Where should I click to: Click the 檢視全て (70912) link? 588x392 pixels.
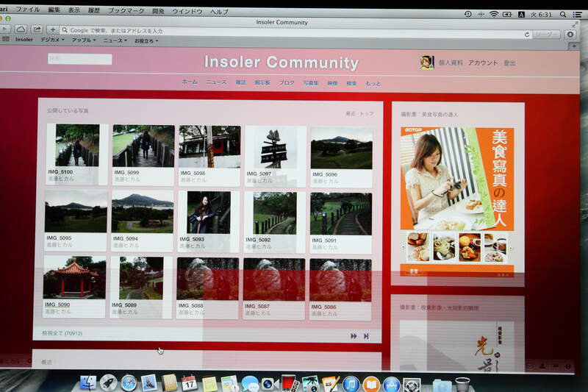62,333
